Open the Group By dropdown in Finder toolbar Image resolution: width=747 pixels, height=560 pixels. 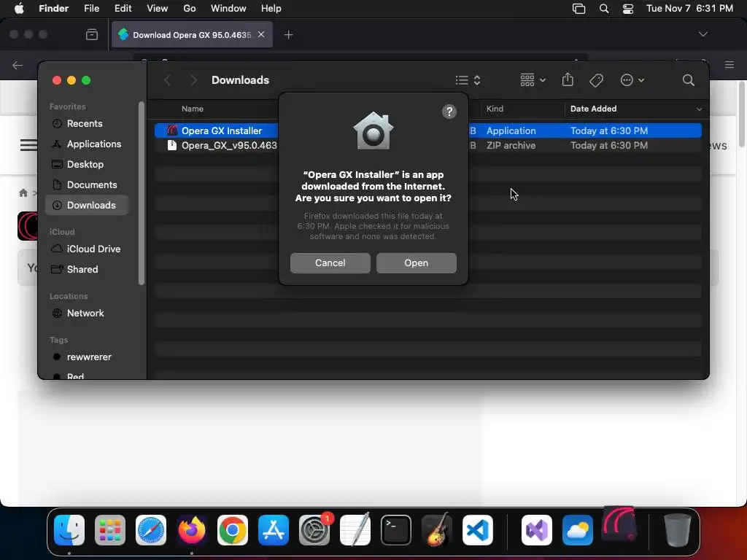(533, 80)
